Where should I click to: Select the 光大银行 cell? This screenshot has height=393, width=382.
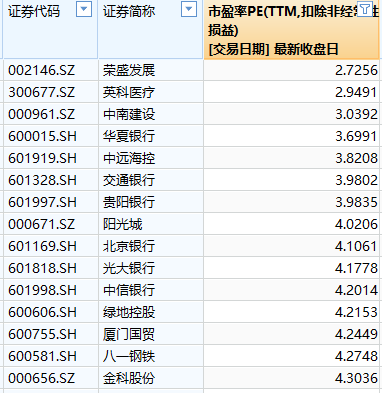coord(151,268)
